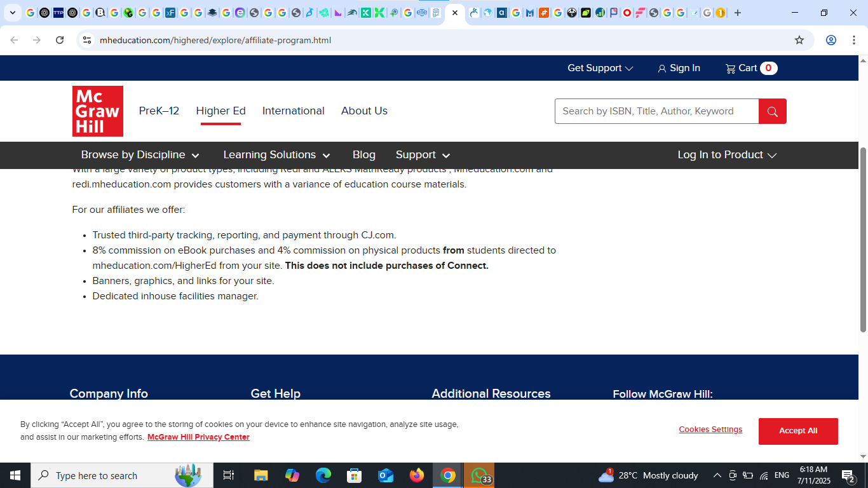Open Chrome three-dot menu
Screen dimensions: 868x488
point(853,40)
